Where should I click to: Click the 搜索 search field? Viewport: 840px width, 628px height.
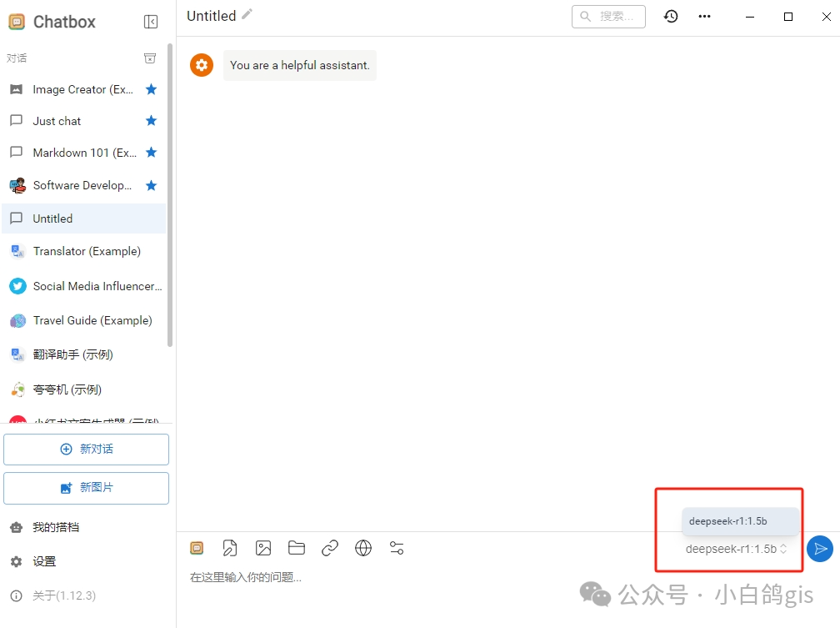tap(608, 17)
